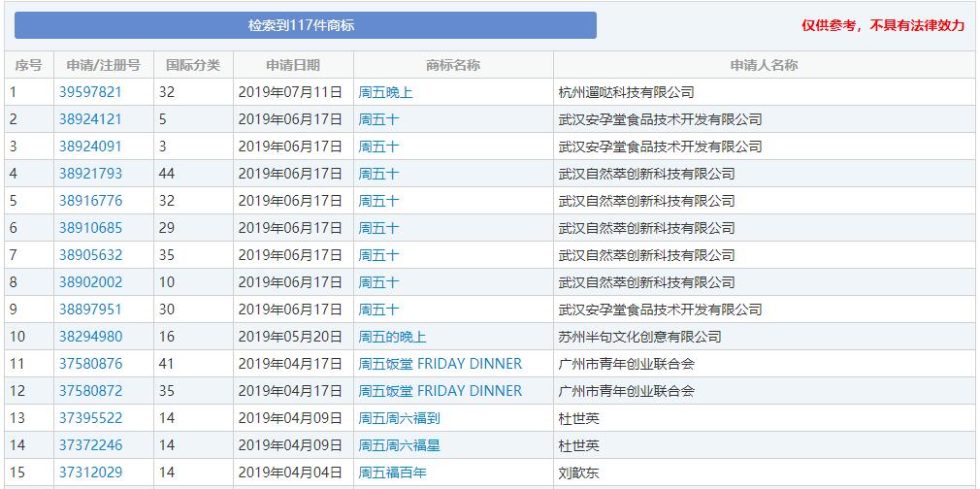Screen dimensions: 980x489
Task: Click the 申请日期 column header
Action: 292,65
